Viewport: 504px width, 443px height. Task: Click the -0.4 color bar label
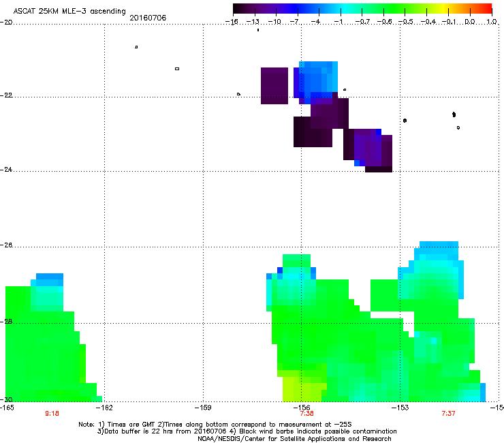pos(428,22)
